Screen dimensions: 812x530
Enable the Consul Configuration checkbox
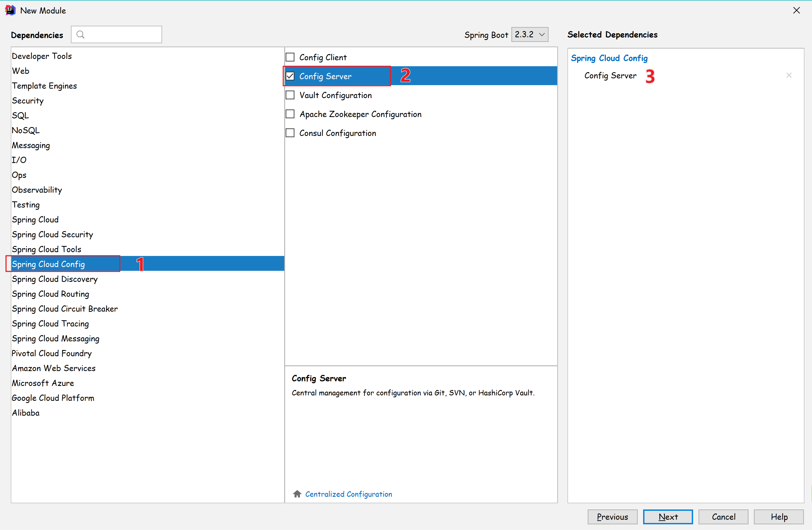point(290,133)
